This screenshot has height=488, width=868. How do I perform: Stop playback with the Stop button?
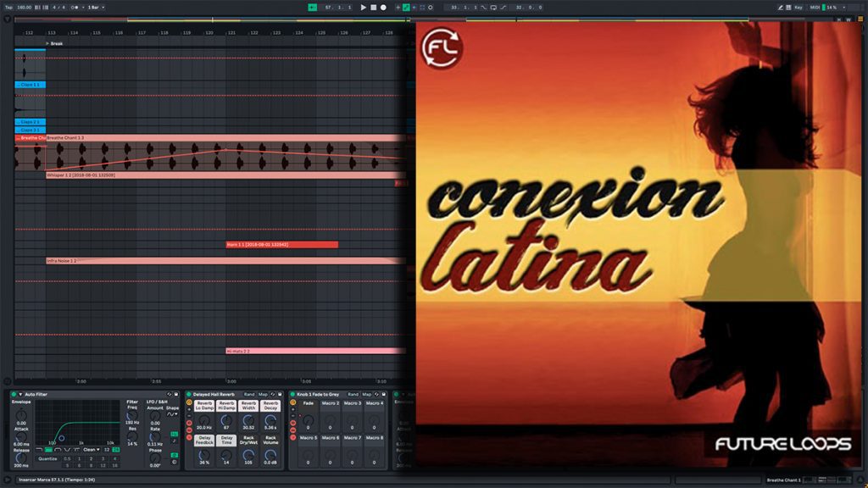click(x=374, y=8)
